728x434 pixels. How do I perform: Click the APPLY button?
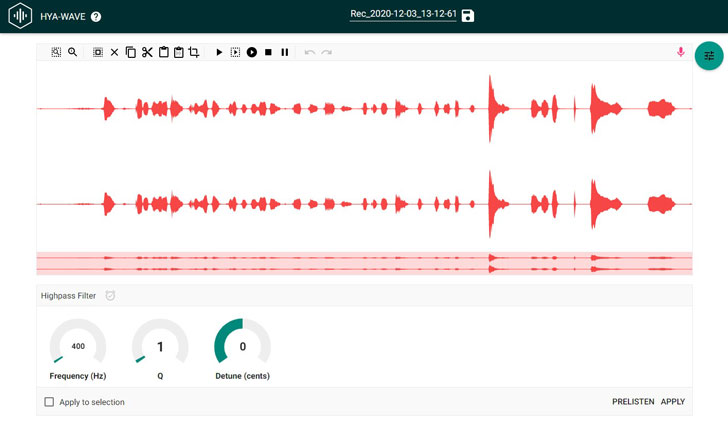[x=673, y=402]
